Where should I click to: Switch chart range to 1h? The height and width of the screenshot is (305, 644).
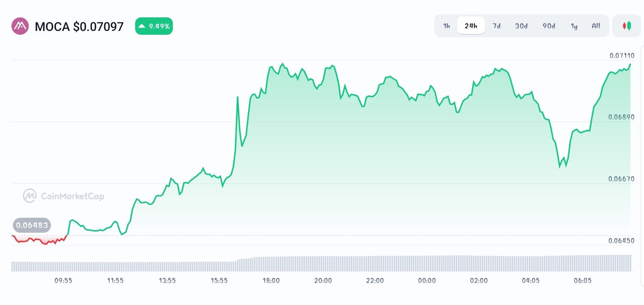click(446, 26)
